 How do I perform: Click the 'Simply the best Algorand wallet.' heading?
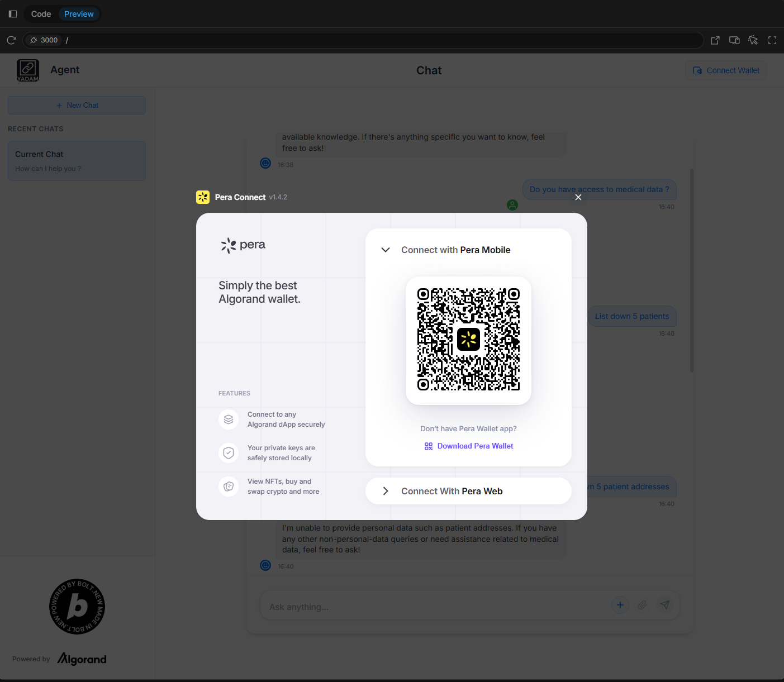click(260, 292)
